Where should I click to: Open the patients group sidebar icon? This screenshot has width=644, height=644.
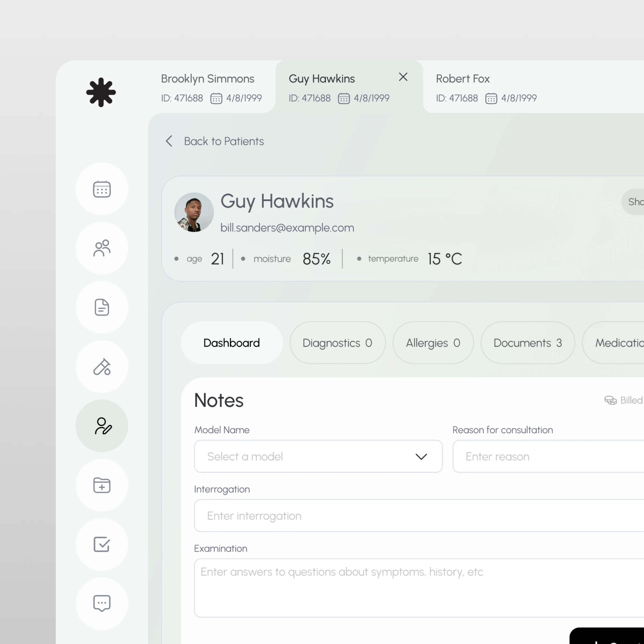102,248
